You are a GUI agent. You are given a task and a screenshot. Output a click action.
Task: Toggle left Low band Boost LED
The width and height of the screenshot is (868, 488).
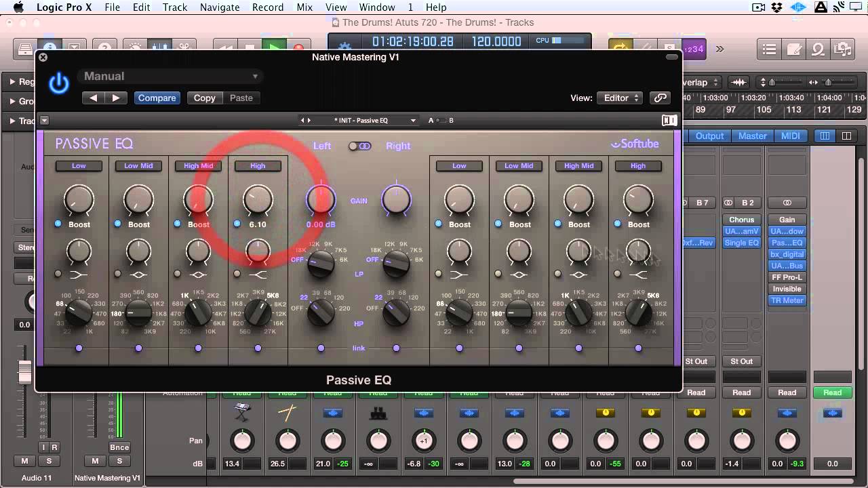[x=58, y=224]
